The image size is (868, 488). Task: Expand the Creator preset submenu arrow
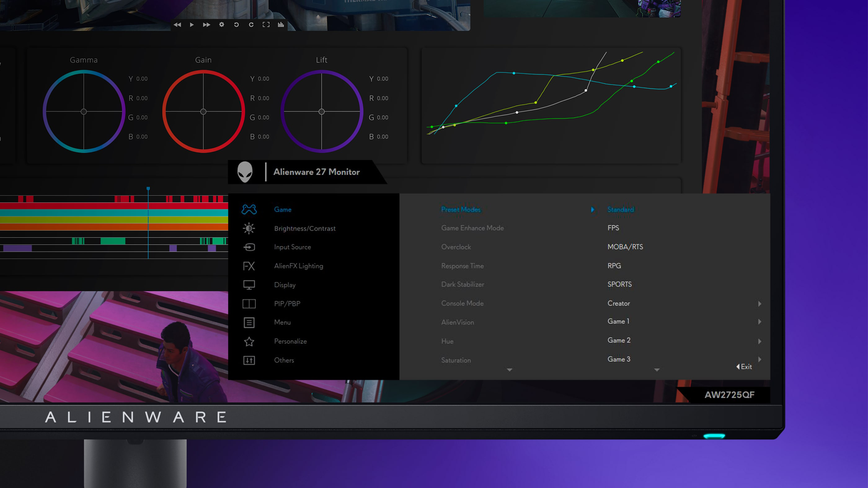[x=759, y=304]
